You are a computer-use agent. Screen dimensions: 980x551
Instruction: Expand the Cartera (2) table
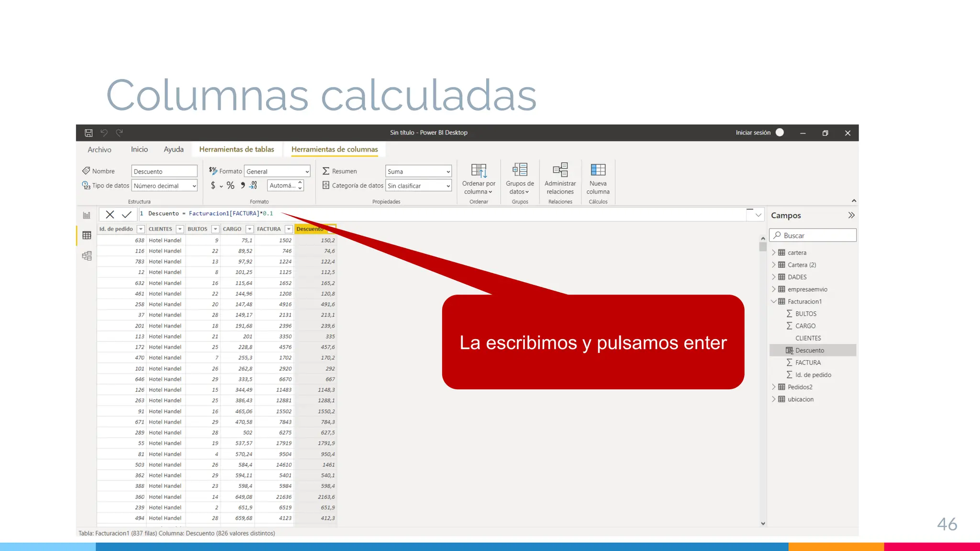point(774,265)
